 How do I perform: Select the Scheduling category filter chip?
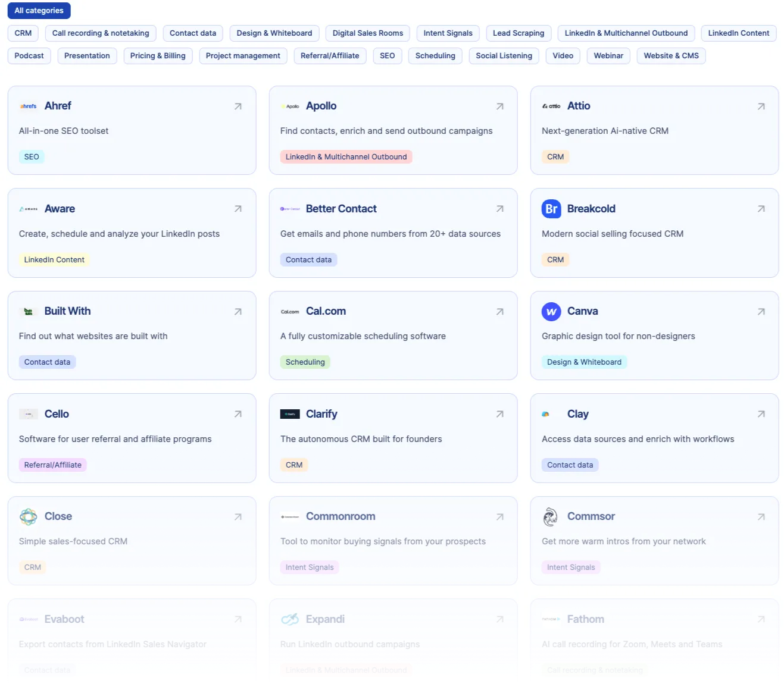tap(435, 56)
